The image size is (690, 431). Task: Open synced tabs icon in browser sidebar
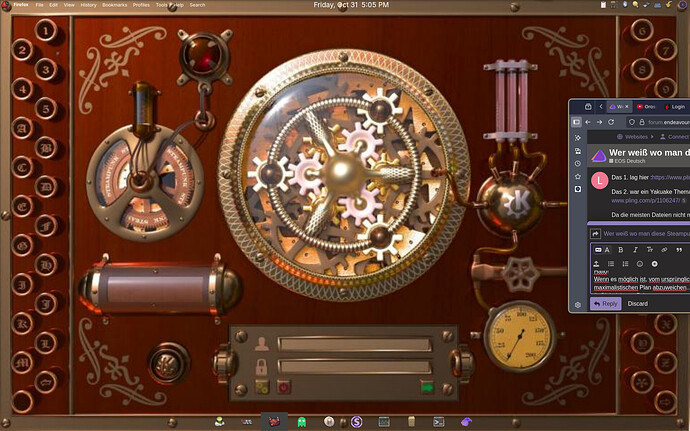[x=578, y=151]
